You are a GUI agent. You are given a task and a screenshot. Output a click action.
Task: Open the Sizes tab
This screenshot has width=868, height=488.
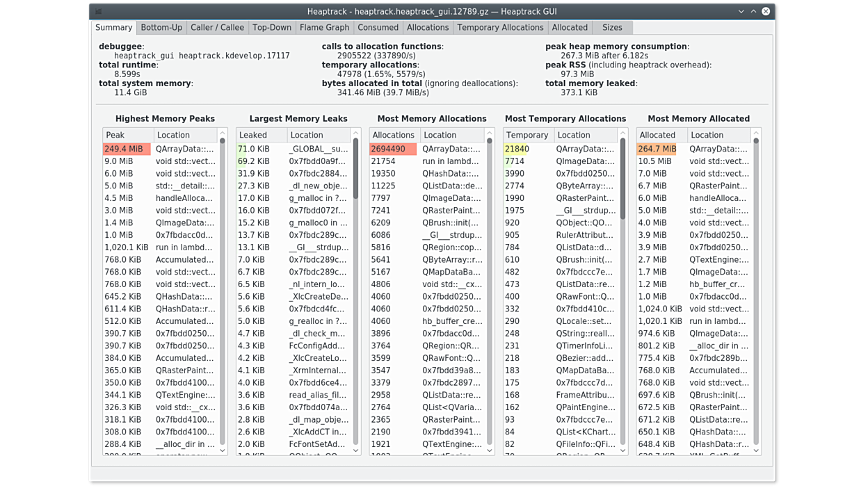[x=612, y=27]
